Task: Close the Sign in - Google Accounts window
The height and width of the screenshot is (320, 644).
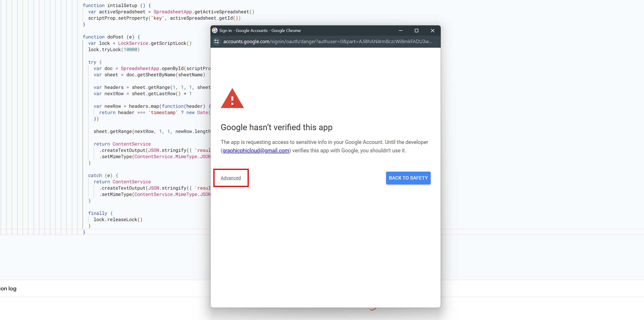Action: click(x=432, y=31)
